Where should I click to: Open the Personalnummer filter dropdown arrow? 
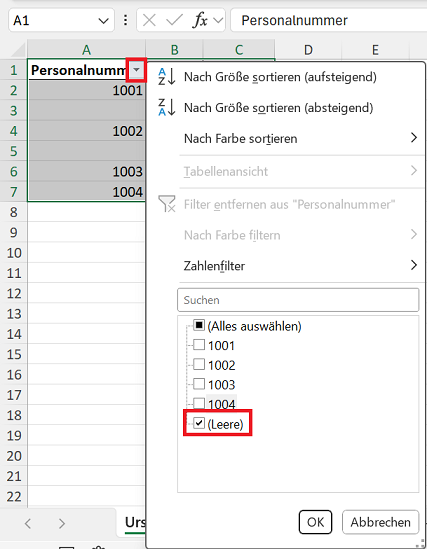[x=136, y=70]
